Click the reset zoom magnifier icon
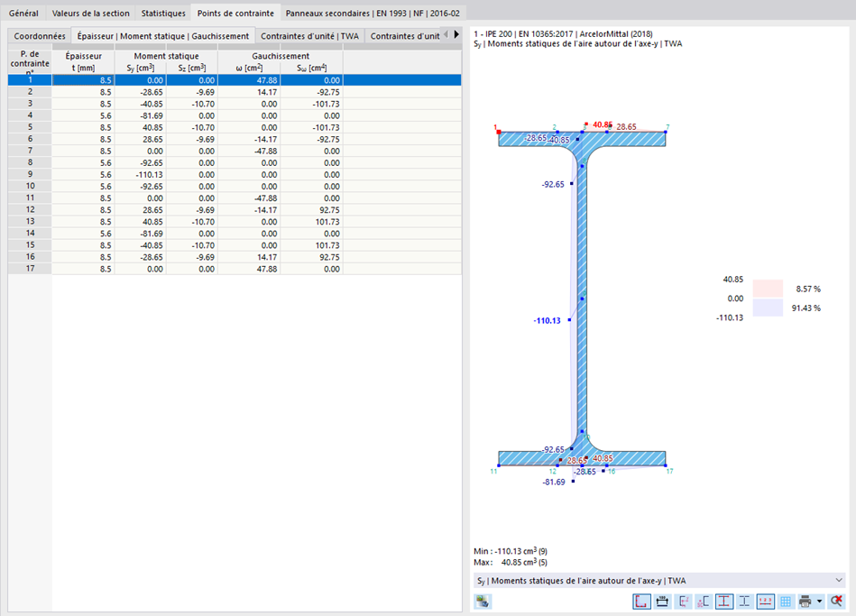Viewport: 856px width, 616px height. [836, 602]
